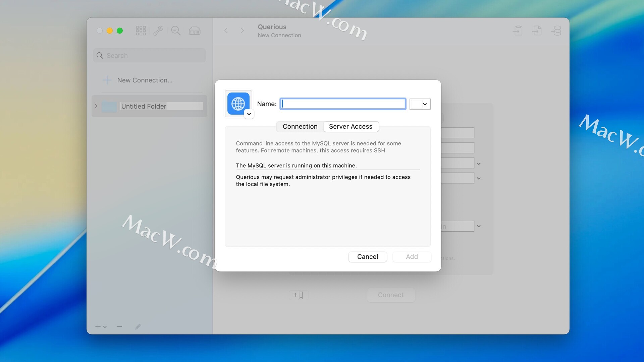Expand the Untitled Folder chevron

click(96, 106)
